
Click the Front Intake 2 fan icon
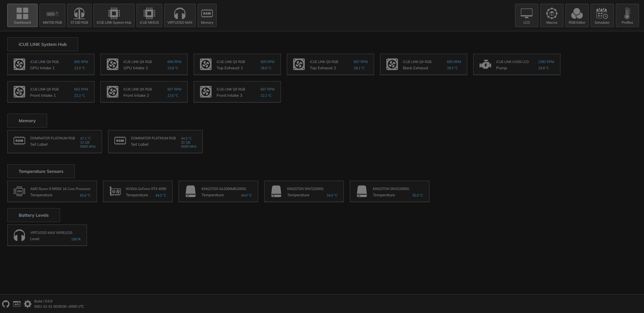(113, 92)
